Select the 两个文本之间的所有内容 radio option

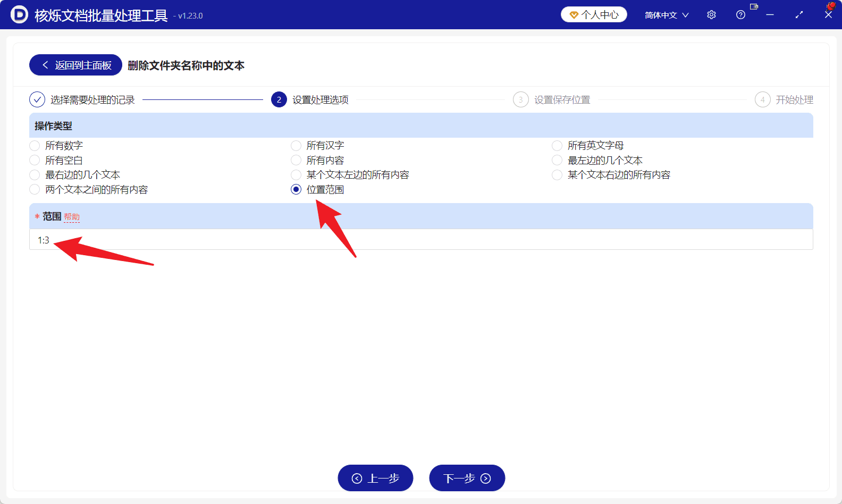pos(35,189)
